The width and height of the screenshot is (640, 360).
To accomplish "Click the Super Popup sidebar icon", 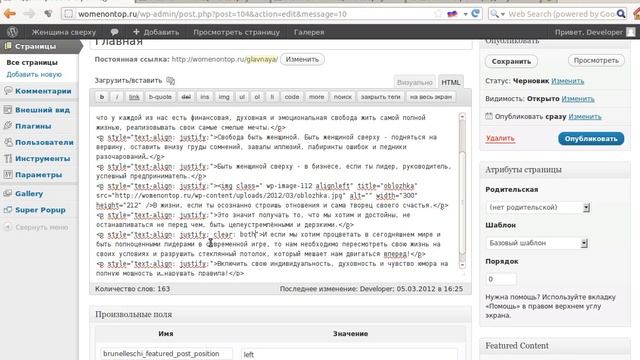I will 8,210.
